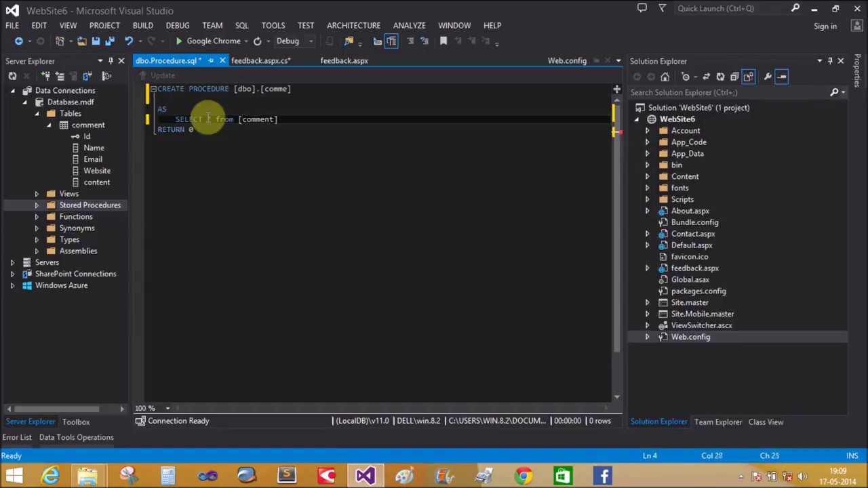Select the Email column in comment table
The image size is (868, 488).
coord(93,159)
